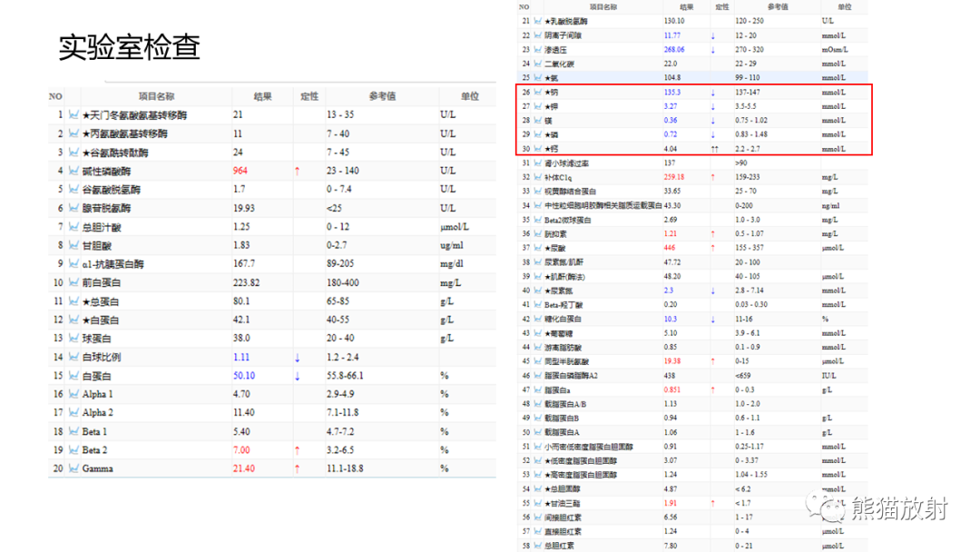Viewport: 980px width, 552px height.
Task: Click the blue down arrow in 白球比例 row
Action: coord(297,358)
